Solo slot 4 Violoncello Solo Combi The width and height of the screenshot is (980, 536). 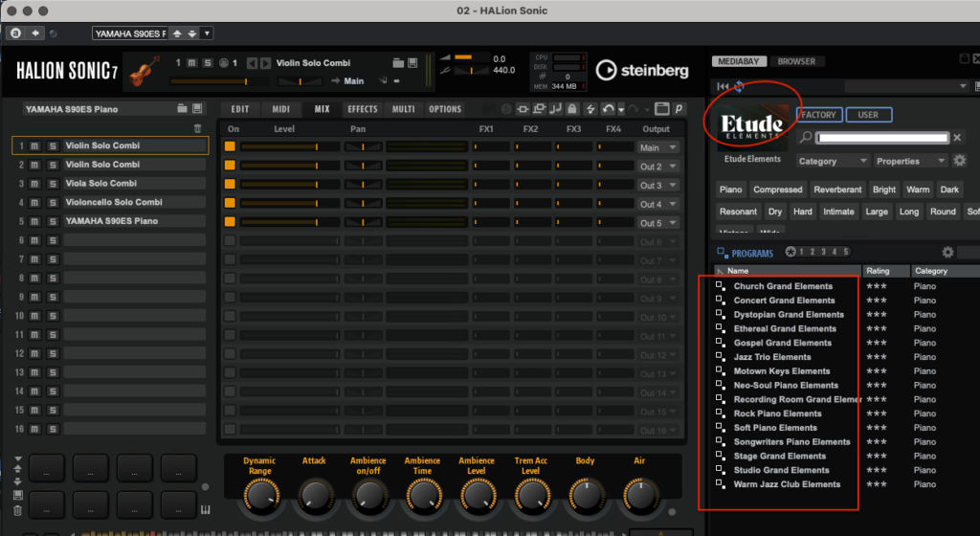[53, 203]
